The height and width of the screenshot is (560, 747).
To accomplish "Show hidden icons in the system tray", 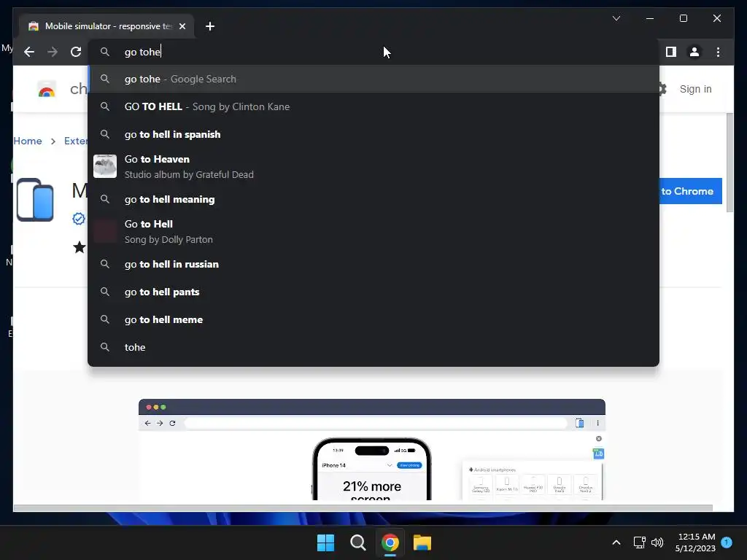I will click(616, 542).
